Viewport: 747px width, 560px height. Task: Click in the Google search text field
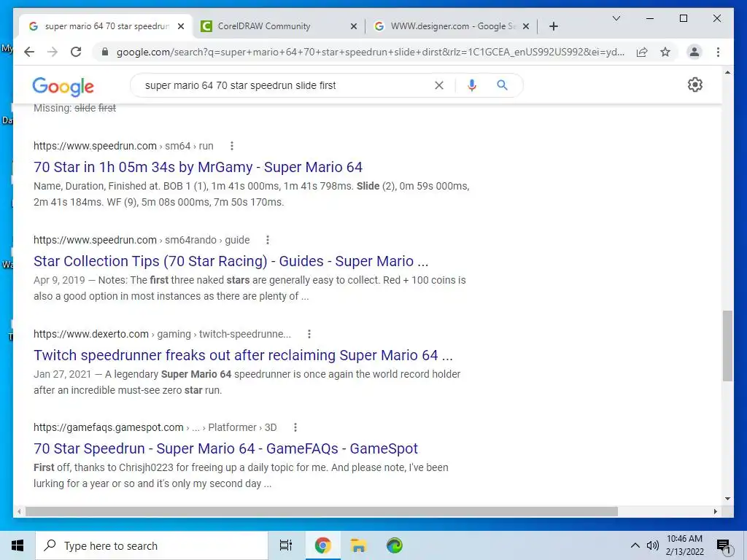point(286,85)
